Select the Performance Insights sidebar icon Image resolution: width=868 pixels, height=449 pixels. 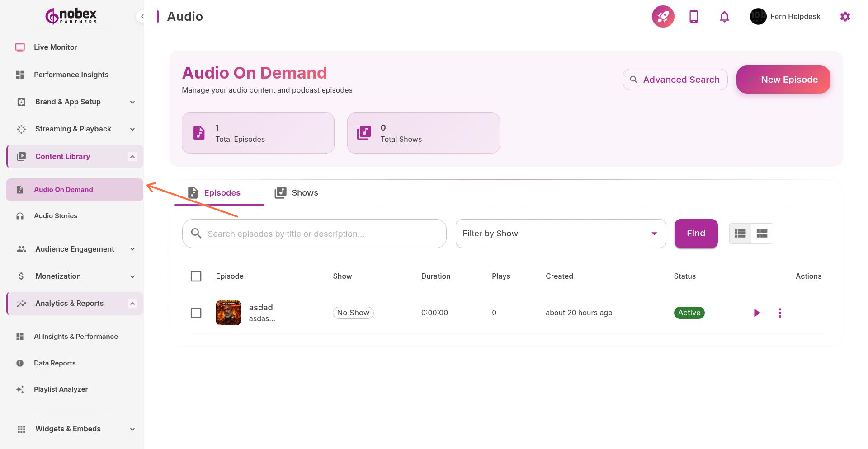[20, 75]
